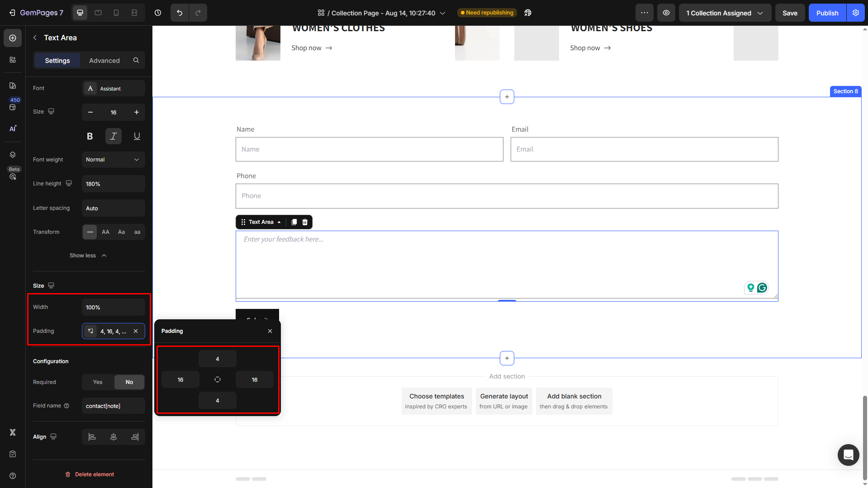Open the live chat bubble

tap(848, 455)
